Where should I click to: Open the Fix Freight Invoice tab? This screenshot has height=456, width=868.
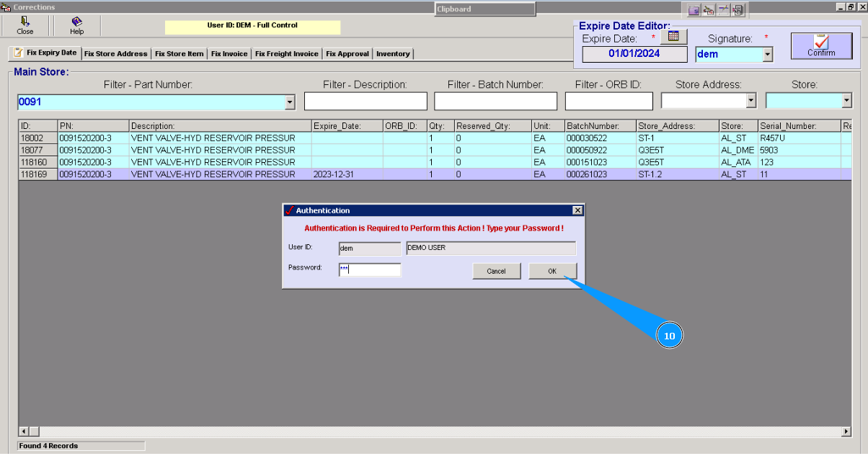(286, 53)
